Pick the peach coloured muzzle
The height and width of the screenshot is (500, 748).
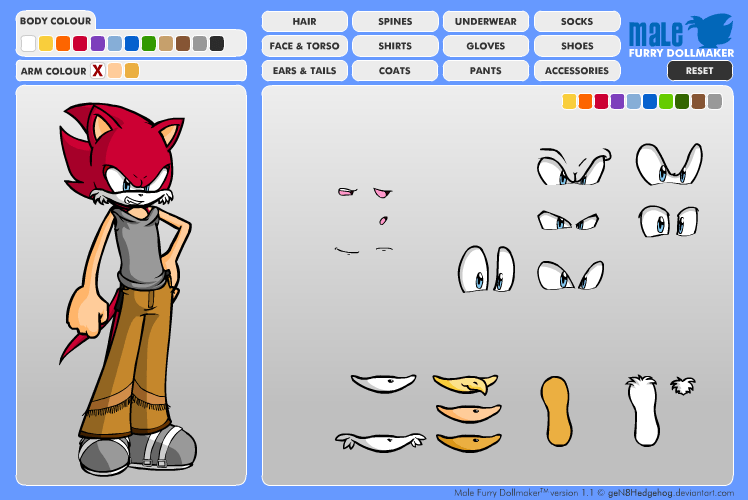click(469, 413)
